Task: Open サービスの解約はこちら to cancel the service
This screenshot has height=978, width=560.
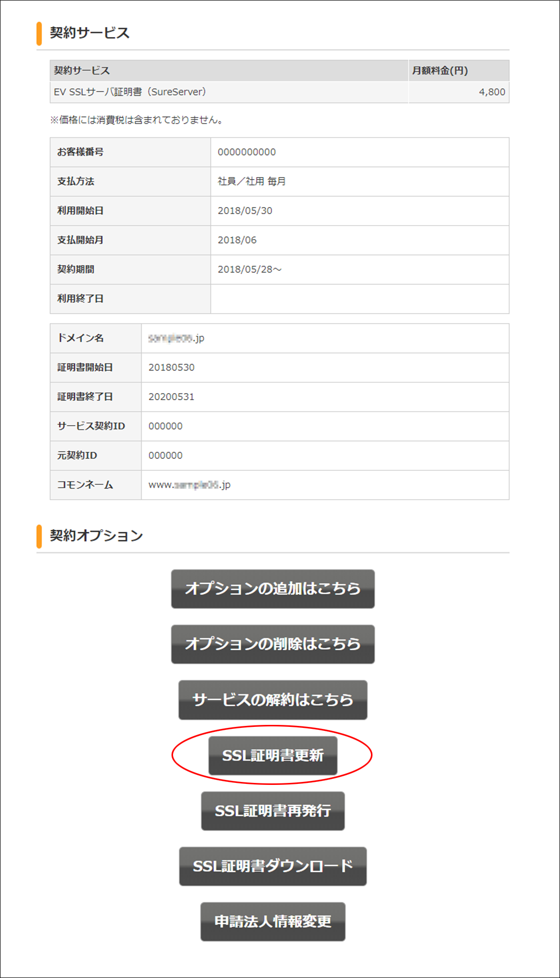Action: click(x=272, y=699)
